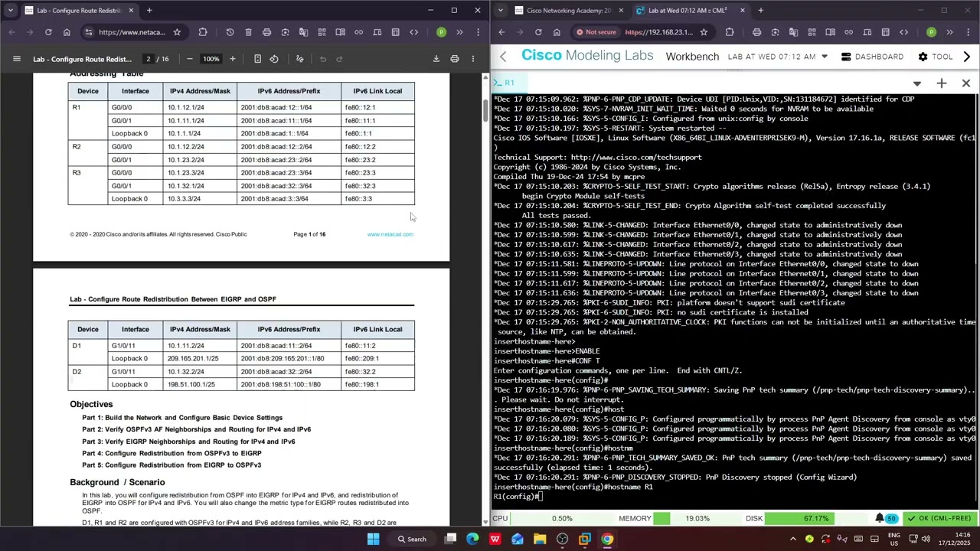Open the CML TOOL menu
The height and width of the screenshot is (551, 980).
coord(935,57)
